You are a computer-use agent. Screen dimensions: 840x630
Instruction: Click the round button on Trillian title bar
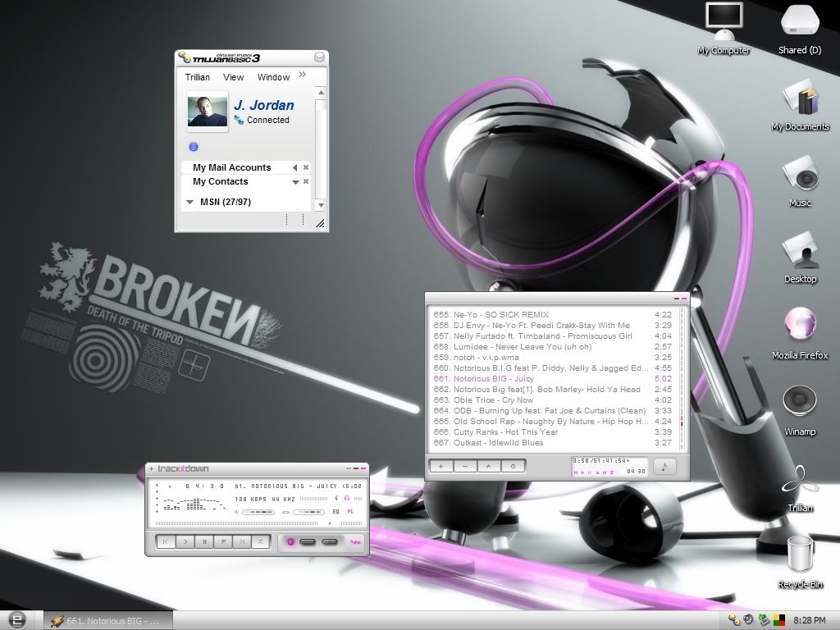click(x=319, y=57)
